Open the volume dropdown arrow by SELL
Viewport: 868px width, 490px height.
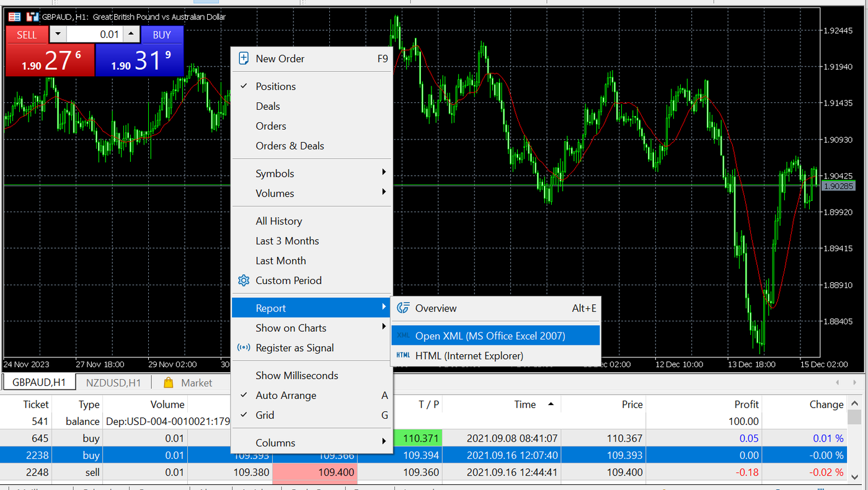pyautogui.click(x=57, y=35)
